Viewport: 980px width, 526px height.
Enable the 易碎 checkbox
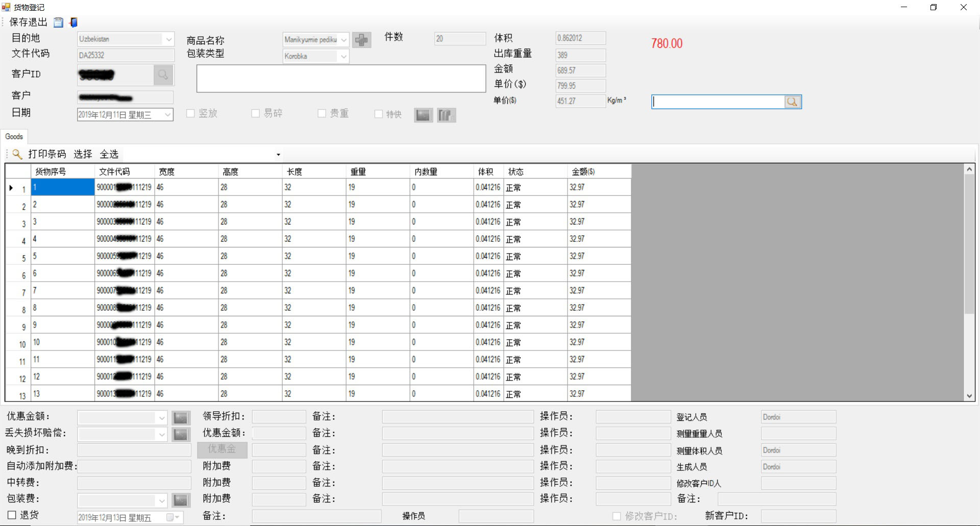point(256,113)
